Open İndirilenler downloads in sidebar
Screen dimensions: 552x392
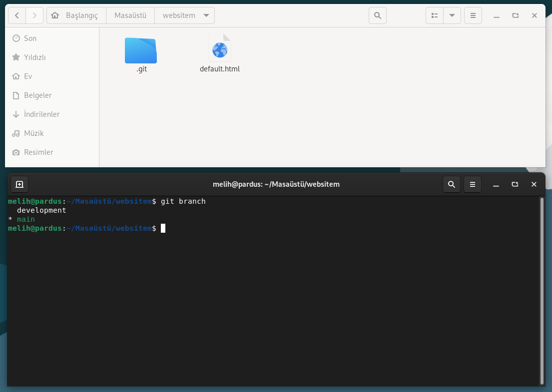[x=41, y=114]
